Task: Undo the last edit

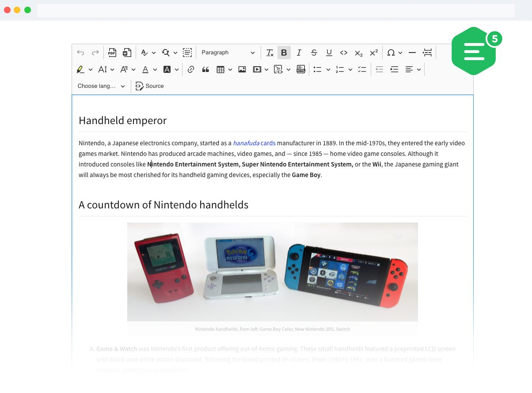Action: pyautogui.click(x=80, y=53)
